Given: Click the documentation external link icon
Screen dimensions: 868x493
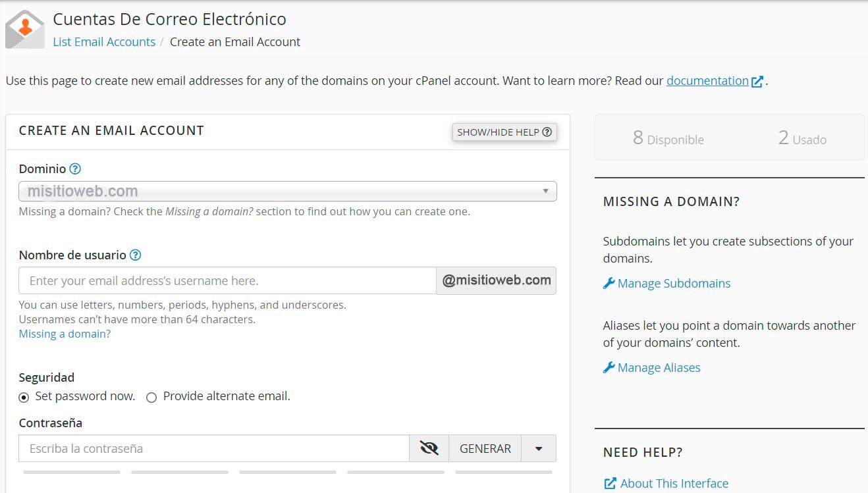Looking at the screenshot, I should tap(757, 82).
